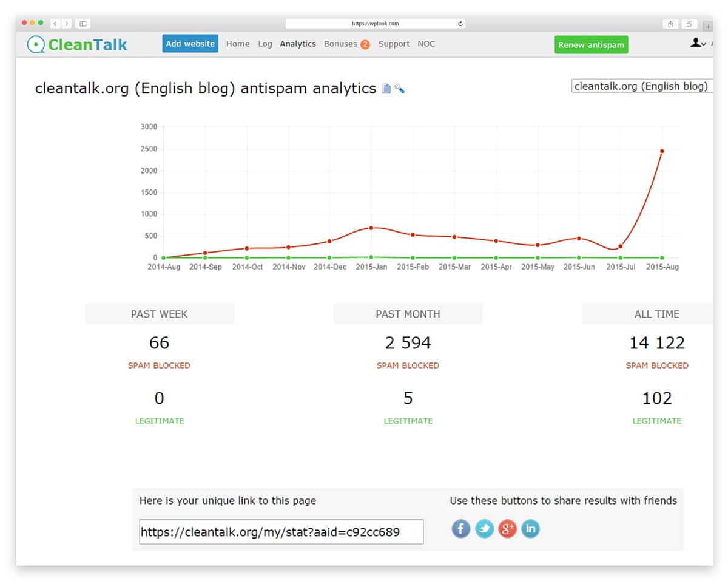This screenshot has width=728, height=581.
Task: Reload the page from the address bar
Action: (460, 24)
